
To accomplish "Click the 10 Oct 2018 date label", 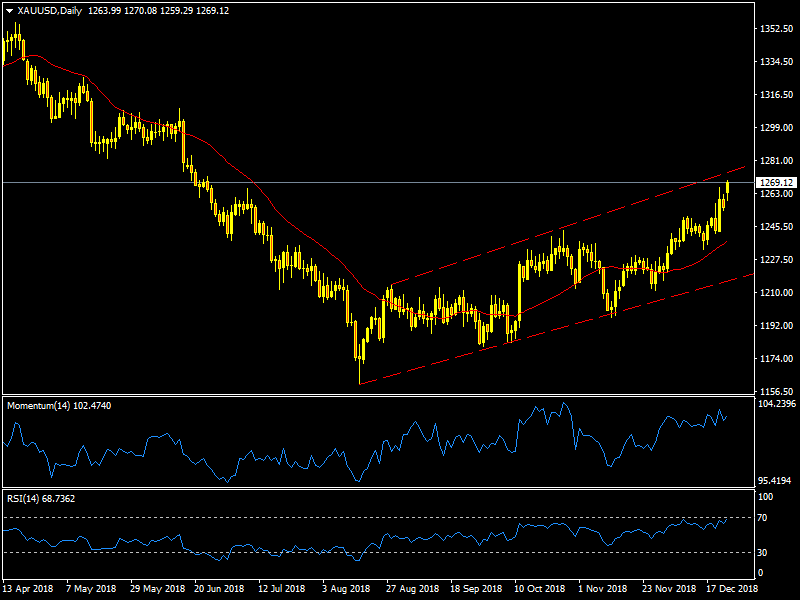I will [x=539, y=590].
